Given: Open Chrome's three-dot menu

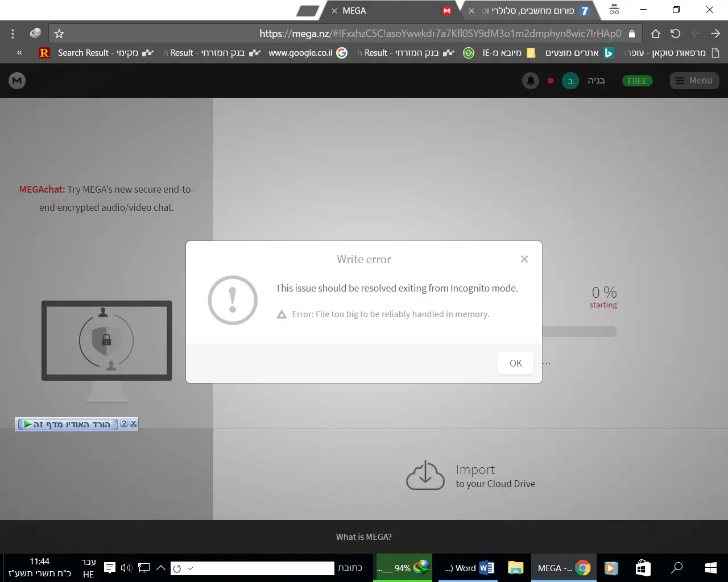Looking at the screenshot, I should pyautogui.click(x=13, y=34).
